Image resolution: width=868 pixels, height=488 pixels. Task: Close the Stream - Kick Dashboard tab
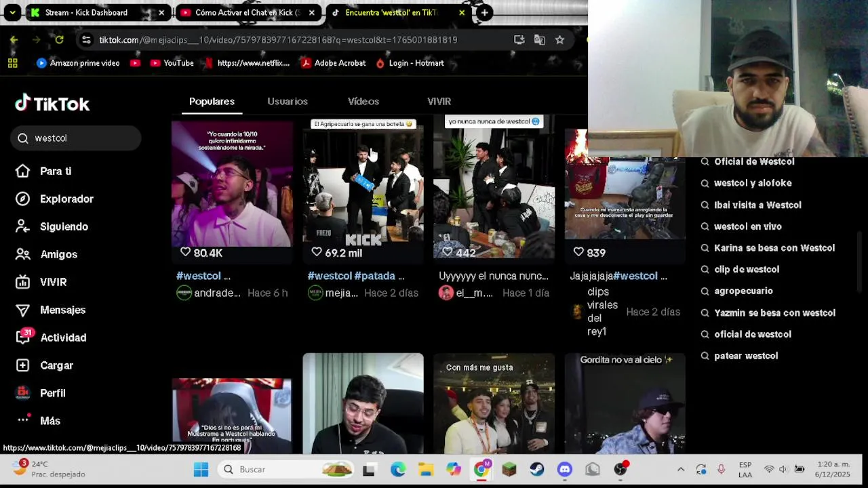[161, 12]
